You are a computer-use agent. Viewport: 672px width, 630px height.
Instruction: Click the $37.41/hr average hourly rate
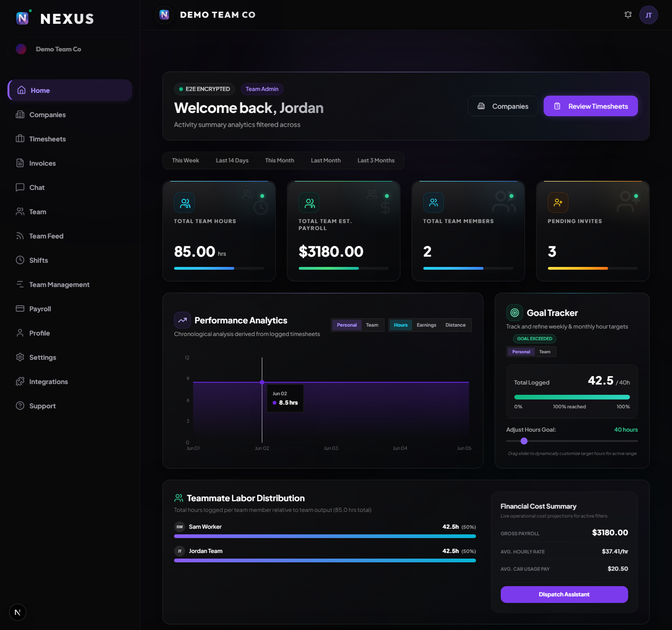(615, 551)
